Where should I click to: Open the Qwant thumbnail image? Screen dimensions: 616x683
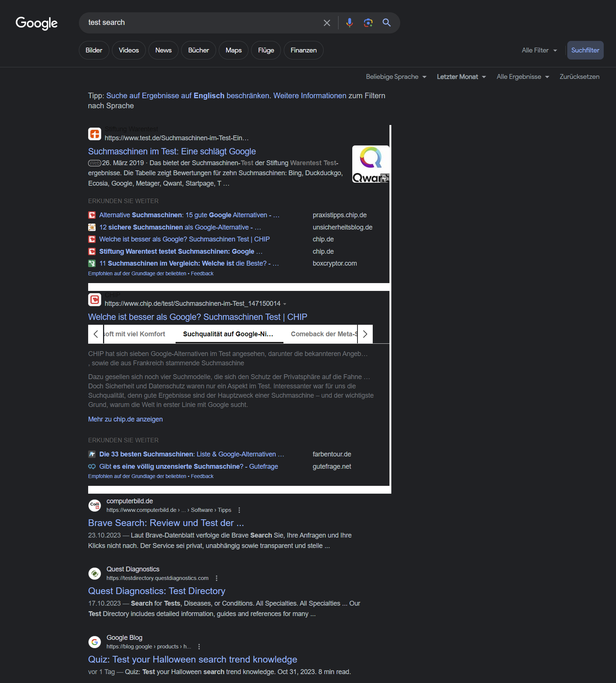pyautogui.click(x=370, y=164)
